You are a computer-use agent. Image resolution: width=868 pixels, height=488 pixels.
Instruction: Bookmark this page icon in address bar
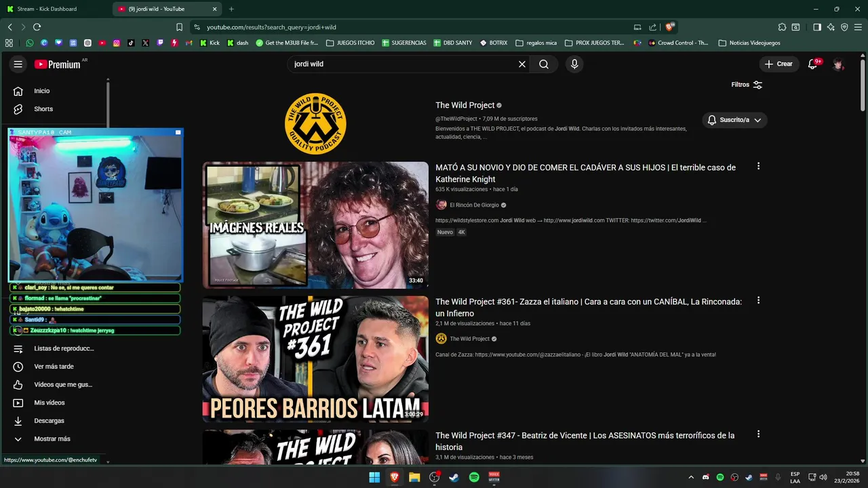pos(179,27)
